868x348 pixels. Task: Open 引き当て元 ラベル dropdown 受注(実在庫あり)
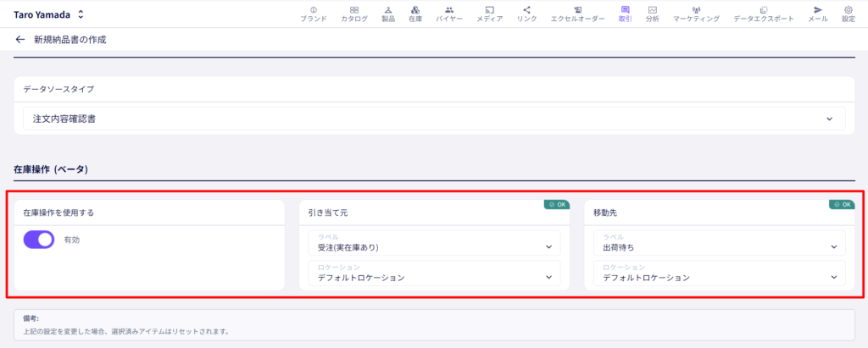tap(434, 243)
